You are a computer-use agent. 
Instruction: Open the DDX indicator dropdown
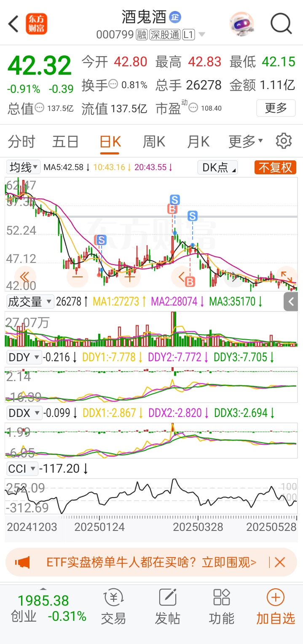24,413
